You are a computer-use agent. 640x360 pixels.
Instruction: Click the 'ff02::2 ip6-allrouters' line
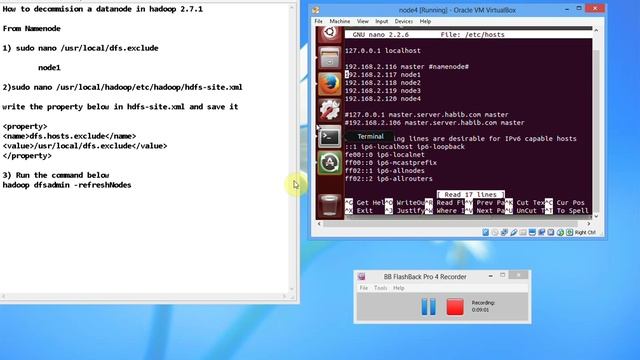click(x=389, y=178)
